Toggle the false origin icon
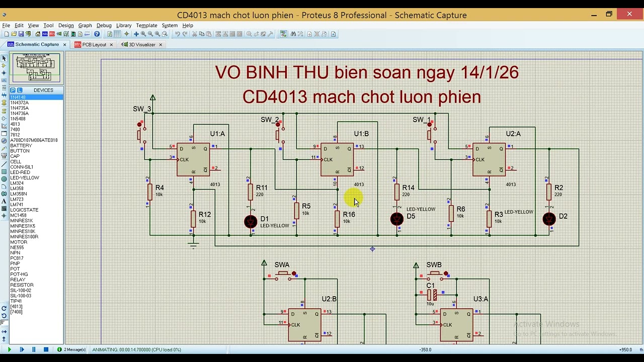The width and height of the screenshot is (644, 362). [x=127, y=34]
